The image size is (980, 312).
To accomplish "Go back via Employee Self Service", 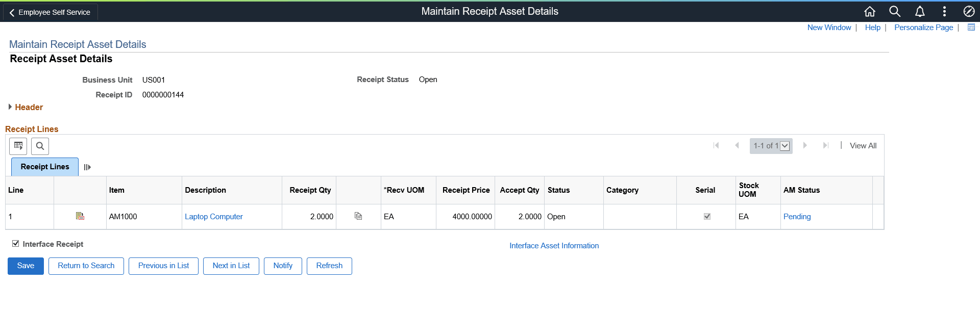I will pyautogui.click(x=50, y=12).
